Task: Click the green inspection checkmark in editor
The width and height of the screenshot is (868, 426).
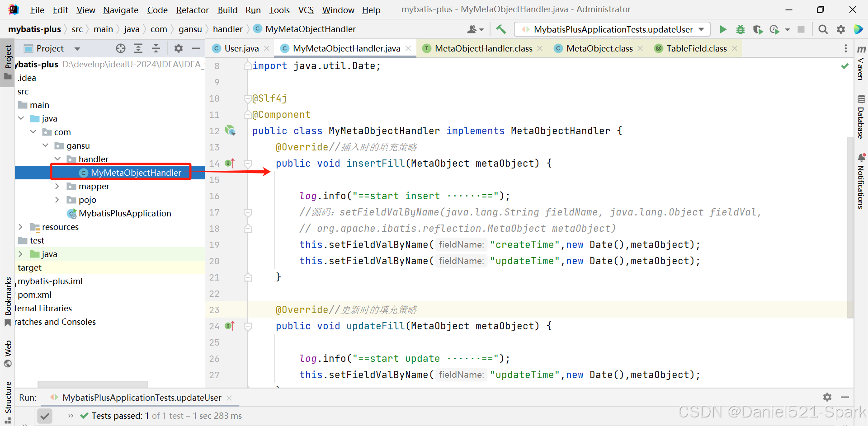Action: pyautogui.click(x=844, y=66)
